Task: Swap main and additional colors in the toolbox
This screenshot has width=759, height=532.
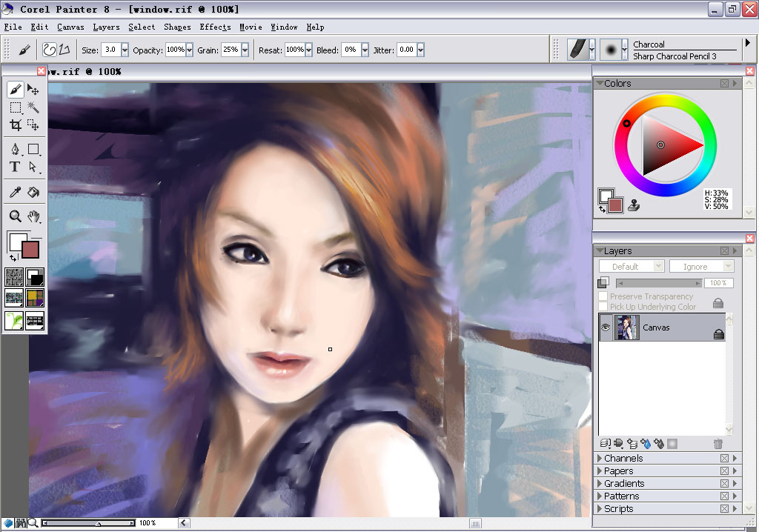Action: pyautogui.click(x=13, y=258)
